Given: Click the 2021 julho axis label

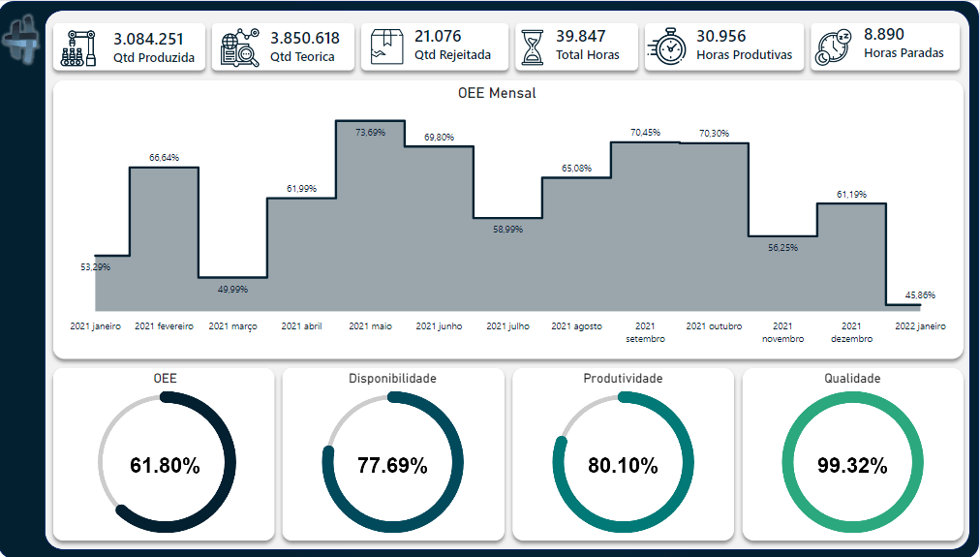Looking at the screenshot, I should point(508,326).
